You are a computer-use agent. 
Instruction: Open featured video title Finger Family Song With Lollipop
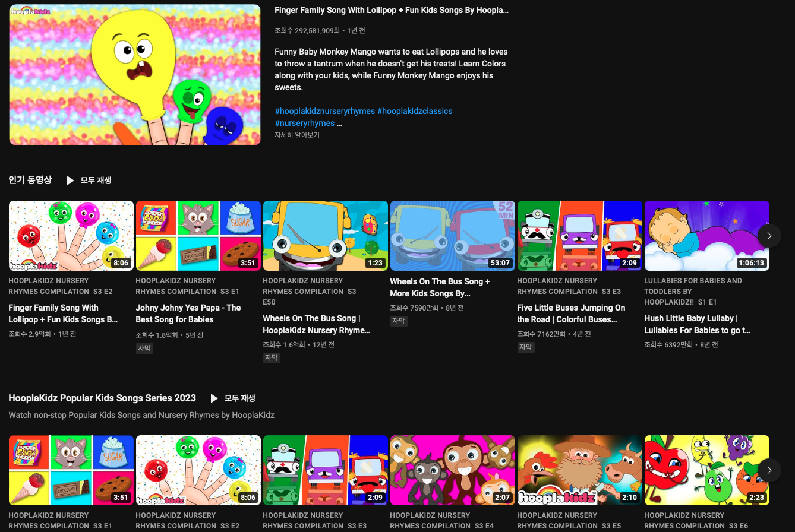392,10
